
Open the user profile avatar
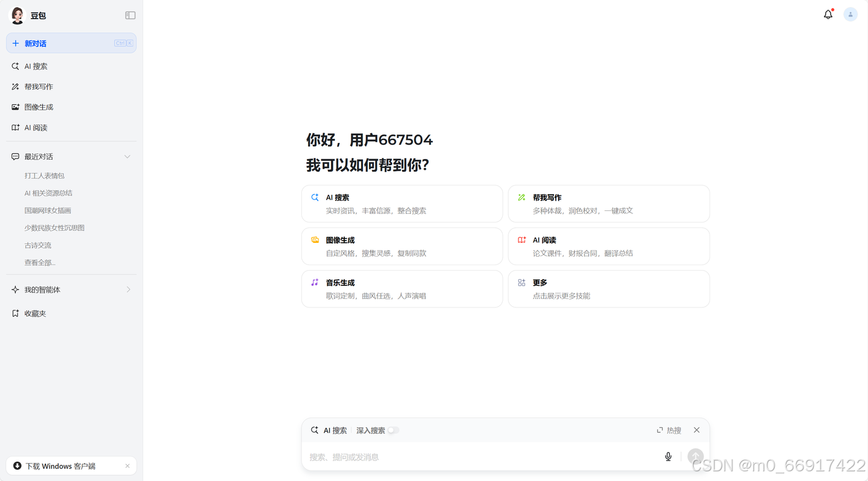click(x=851, y=14)
